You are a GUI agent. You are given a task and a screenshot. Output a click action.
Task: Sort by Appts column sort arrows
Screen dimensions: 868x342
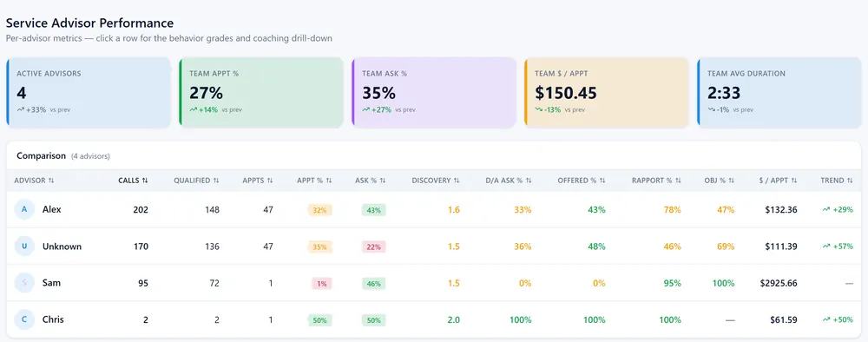(270, 181)
